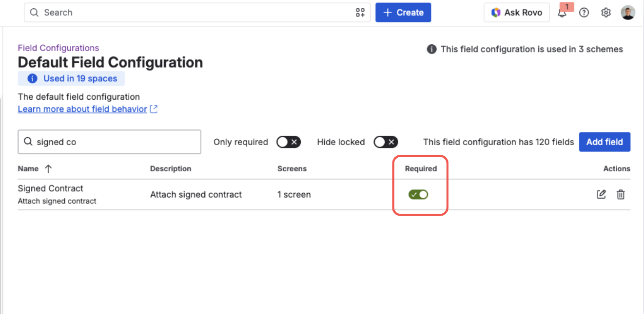Click the field filter box containing 'signed co'
The height and width of the screenshot is (314, 644).
point(110,142)
